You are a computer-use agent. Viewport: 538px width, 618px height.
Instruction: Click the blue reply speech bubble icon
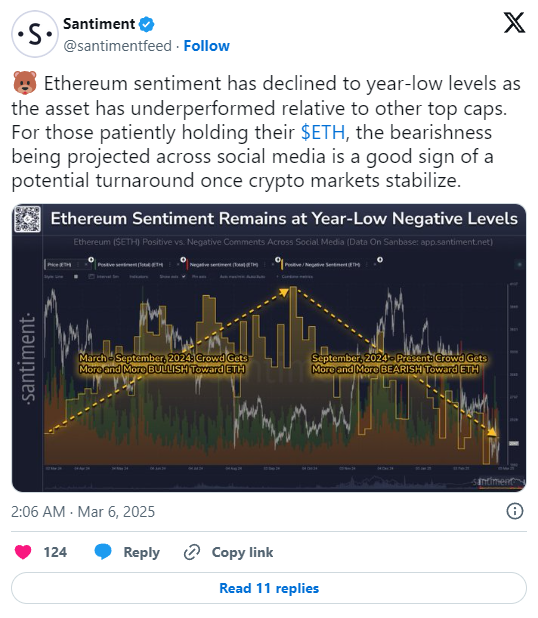pos(103,552)
